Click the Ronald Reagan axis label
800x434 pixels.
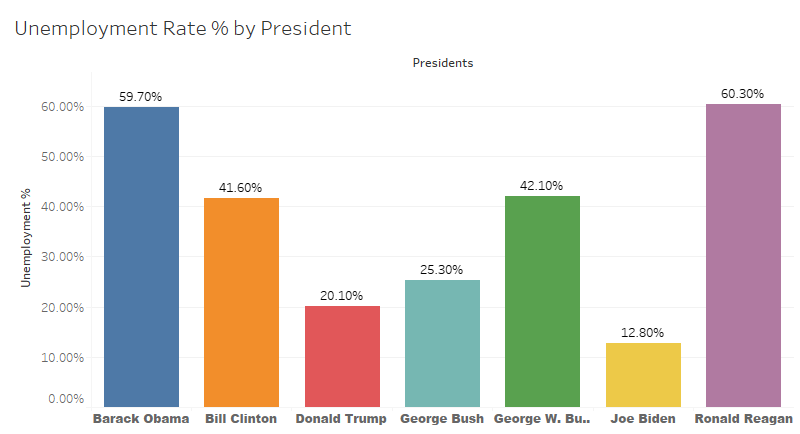coord(743,419)
